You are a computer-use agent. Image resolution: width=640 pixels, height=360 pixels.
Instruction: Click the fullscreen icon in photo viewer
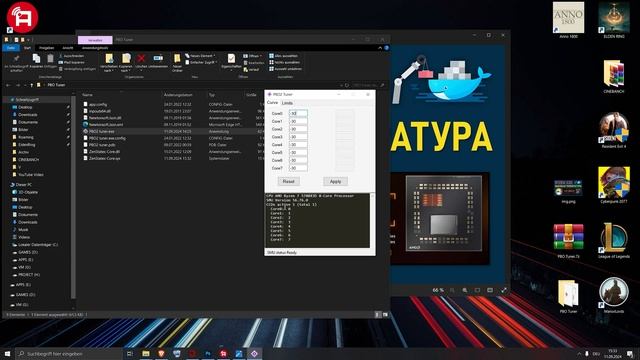click(x=504, y=290)
